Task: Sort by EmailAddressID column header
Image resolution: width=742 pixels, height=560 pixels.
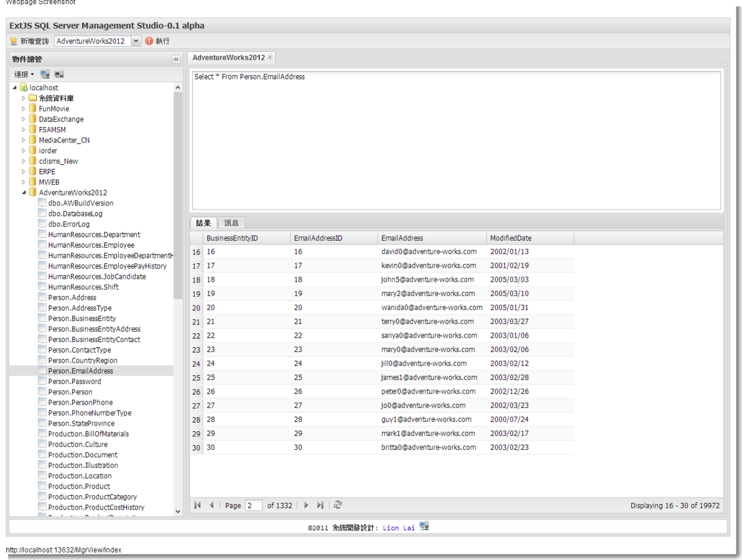Action: pyautogui.click(x=334, y=238)
